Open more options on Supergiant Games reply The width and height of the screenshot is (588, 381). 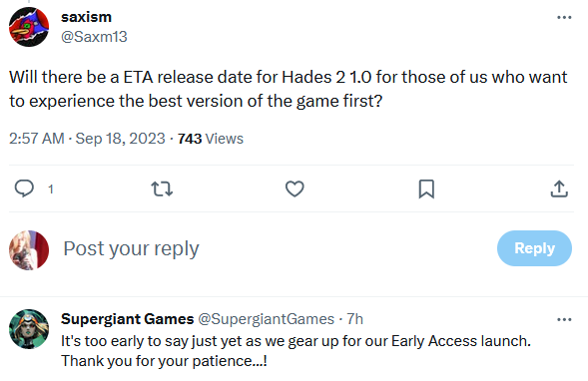point(564,319)
